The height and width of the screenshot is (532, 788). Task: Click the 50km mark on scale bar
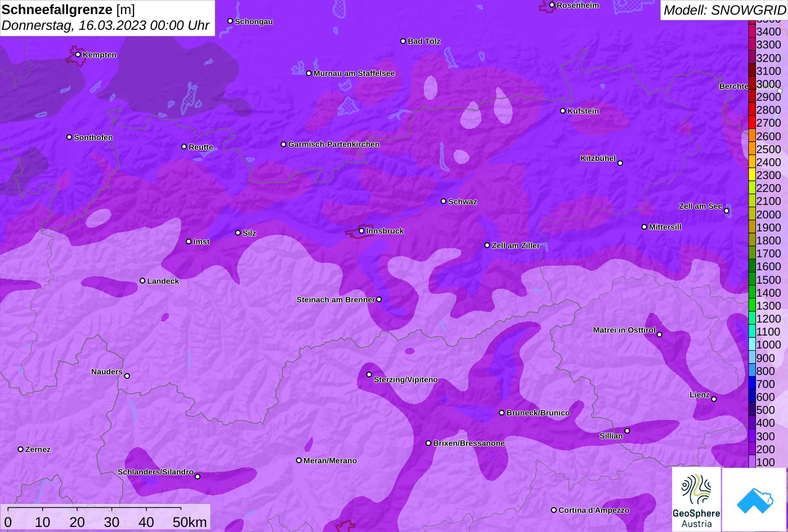click(190, 522)
